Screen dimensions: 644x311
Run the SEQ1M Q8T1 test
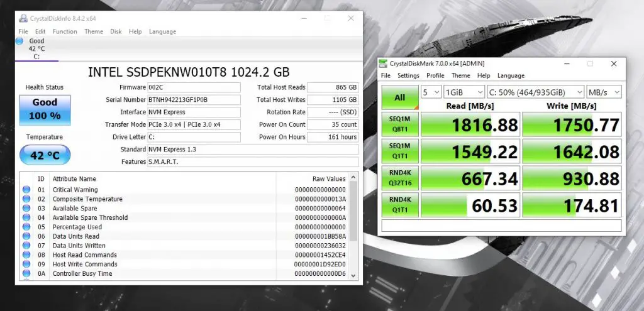coord(400,124)
